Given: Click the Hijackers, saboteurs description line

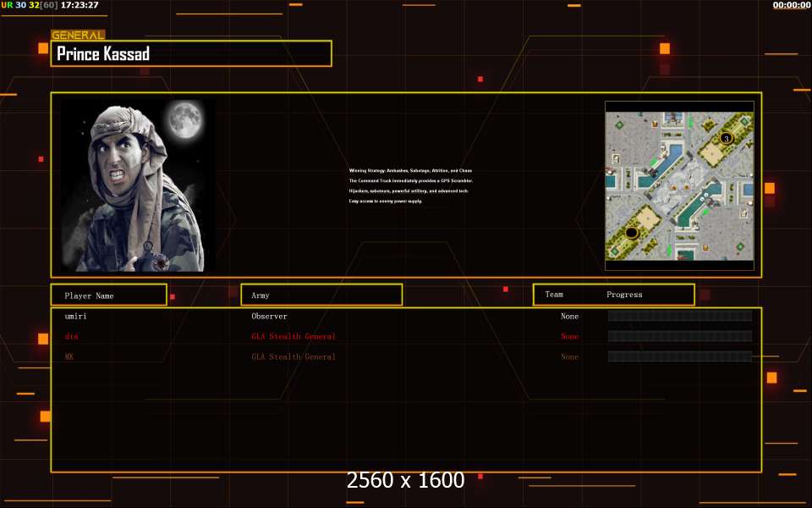Looking at the screenshot, I should pyautogui.click(x=409, y=190).
